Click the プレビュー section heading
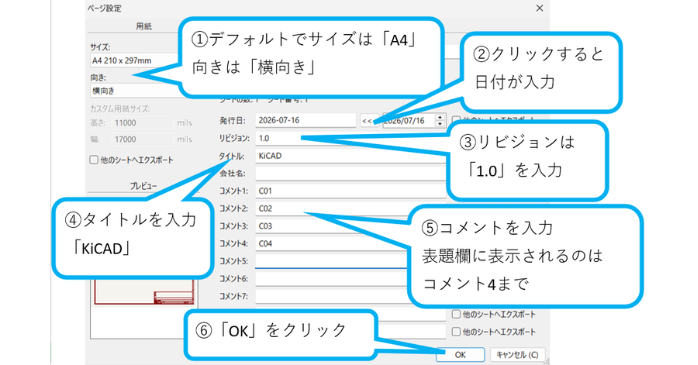The width and height of the screenshot is (698, 365). coord(143,186)
